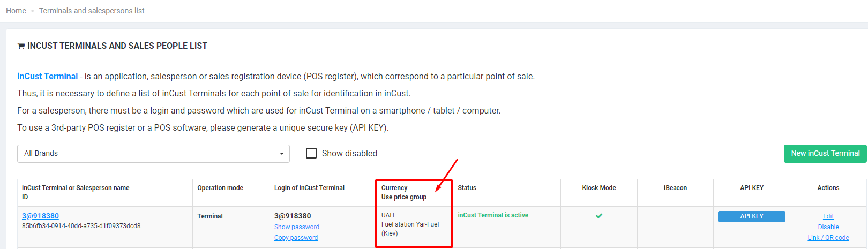Image resolution: width=868 pixels, height=249 pixels.
Task: Click the shopping cart icon beside heading
Action: coord(21,46)
